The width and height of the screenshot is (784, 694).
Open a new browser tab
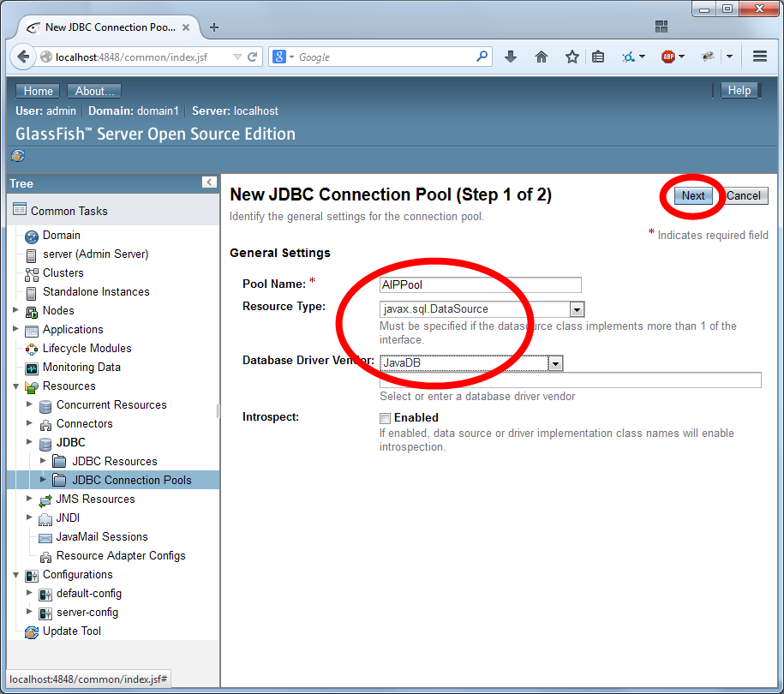[213, 27]
